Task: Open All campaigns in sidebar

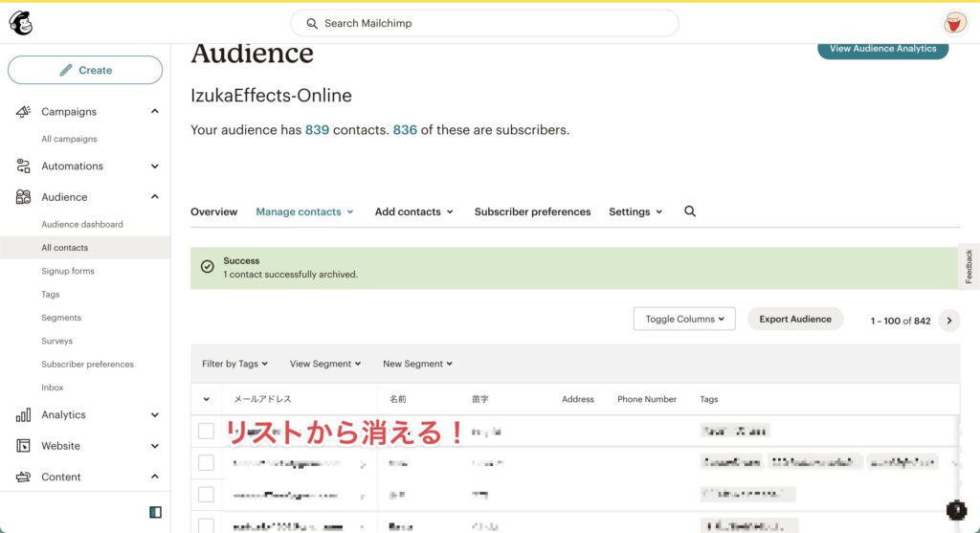Action: (x=69, y=139)
